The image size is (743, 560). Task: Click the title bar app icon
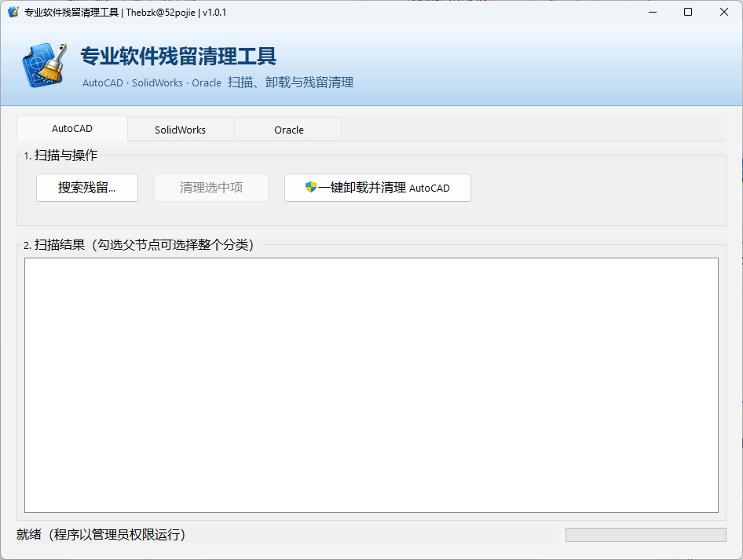coord(13,12)
